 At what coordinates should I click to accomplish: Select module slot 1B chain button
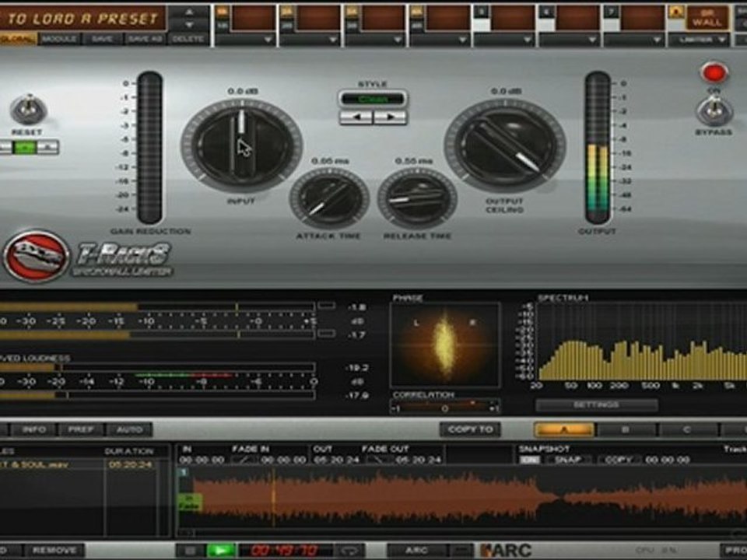222,25
